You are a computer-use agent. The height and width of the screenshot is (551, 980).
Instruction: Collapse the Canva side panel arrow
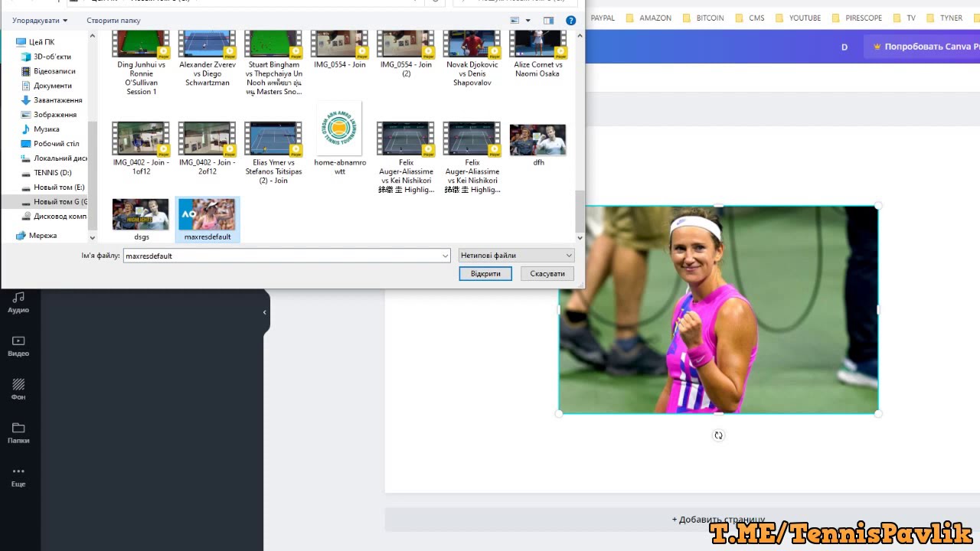pyautogui.click(x=264, y=312)
